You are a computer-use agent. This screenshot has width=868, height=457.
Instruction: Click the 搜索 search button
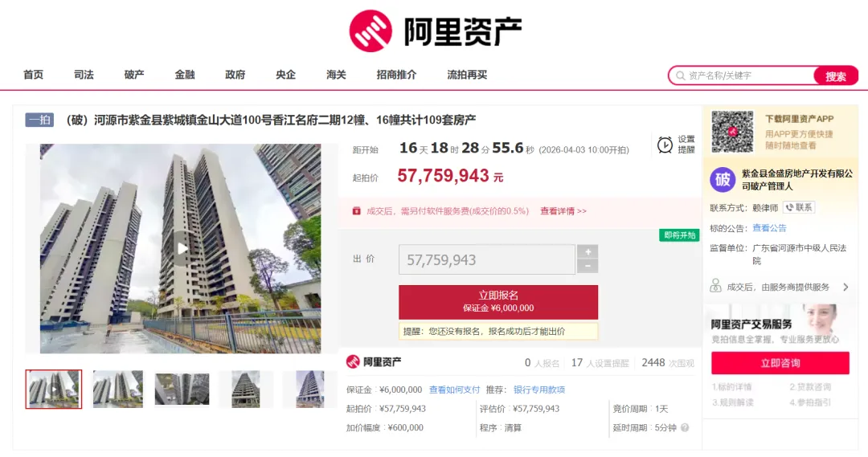tap(835, 75)
